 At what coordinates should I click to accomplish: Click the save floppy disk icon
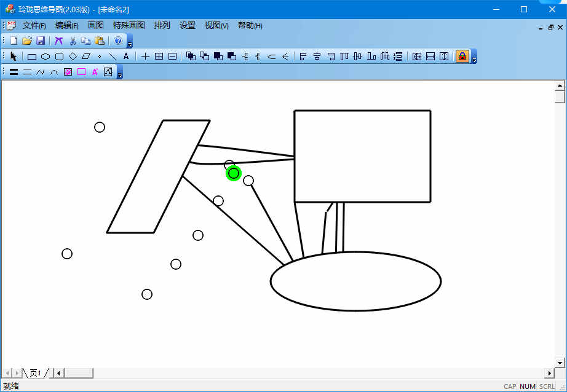tap(41, 41)
